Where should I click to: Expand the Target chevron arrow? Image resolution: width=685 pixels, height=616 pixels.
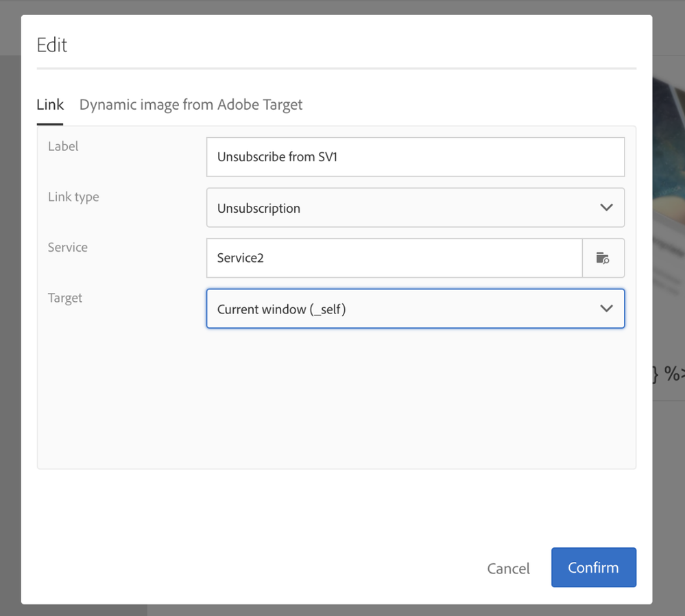[606, 309]
